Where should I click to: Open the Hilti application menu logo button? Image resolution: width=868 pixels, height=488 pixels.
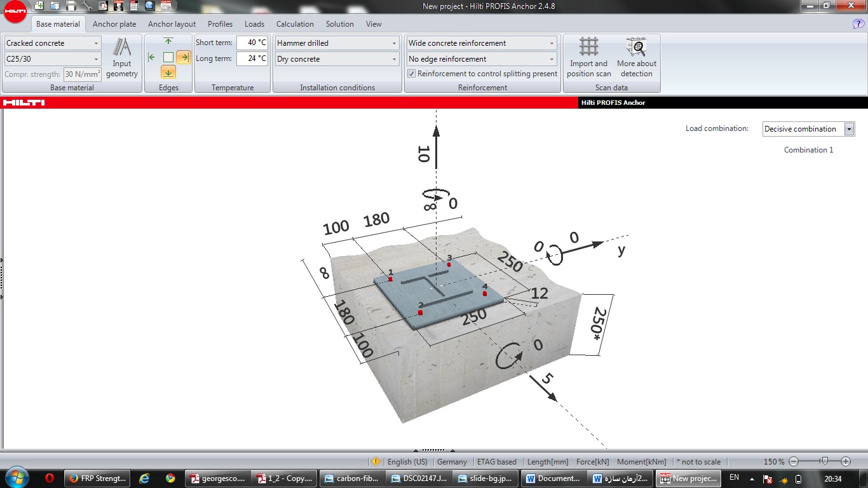pyautogui.click(x=14, y=10)
